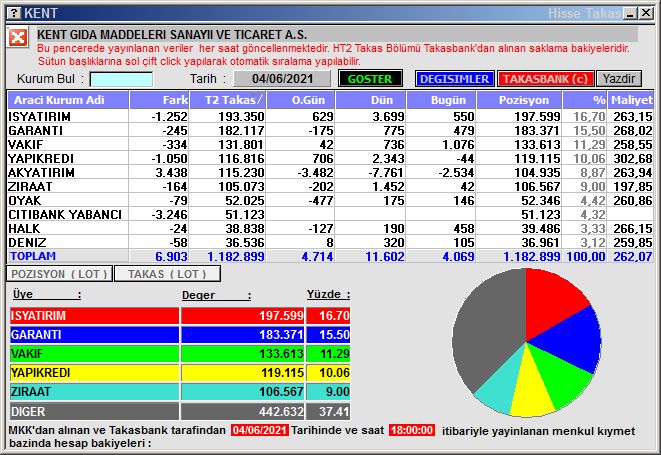Click ISYATIRIM T2 Takas value 193.350
Screen dimensions: 661x455
[241, 116]
